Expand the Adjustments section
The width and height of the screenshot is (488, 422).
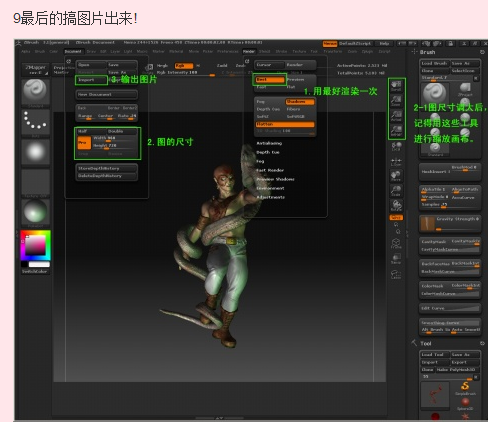point(270,197)
